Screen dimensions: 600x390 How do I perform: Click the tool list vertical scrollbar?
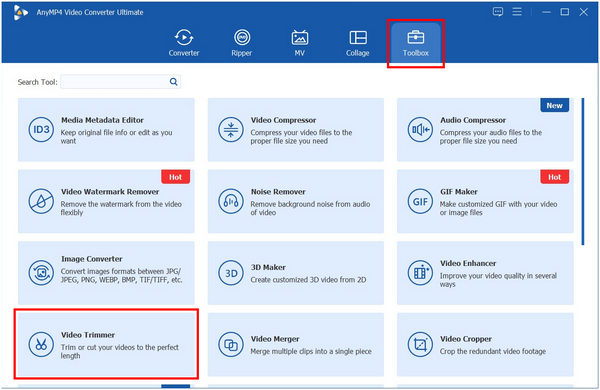coord(583,171)
